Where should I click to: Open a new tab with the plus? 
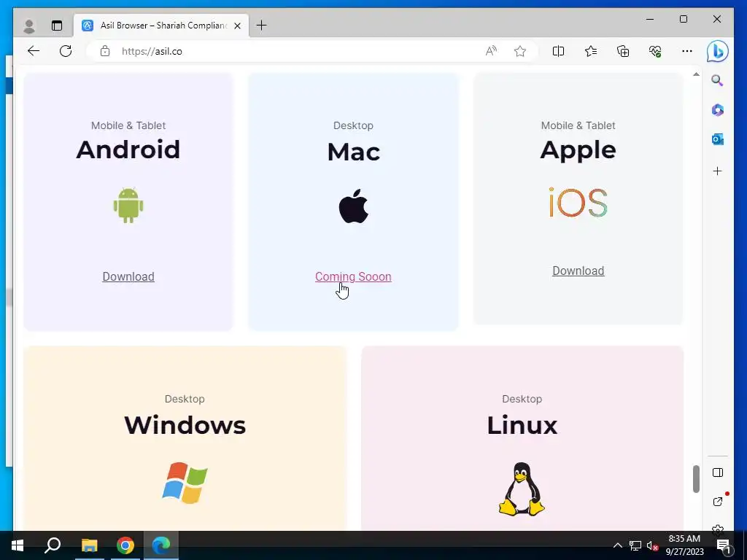pos(262,26)
